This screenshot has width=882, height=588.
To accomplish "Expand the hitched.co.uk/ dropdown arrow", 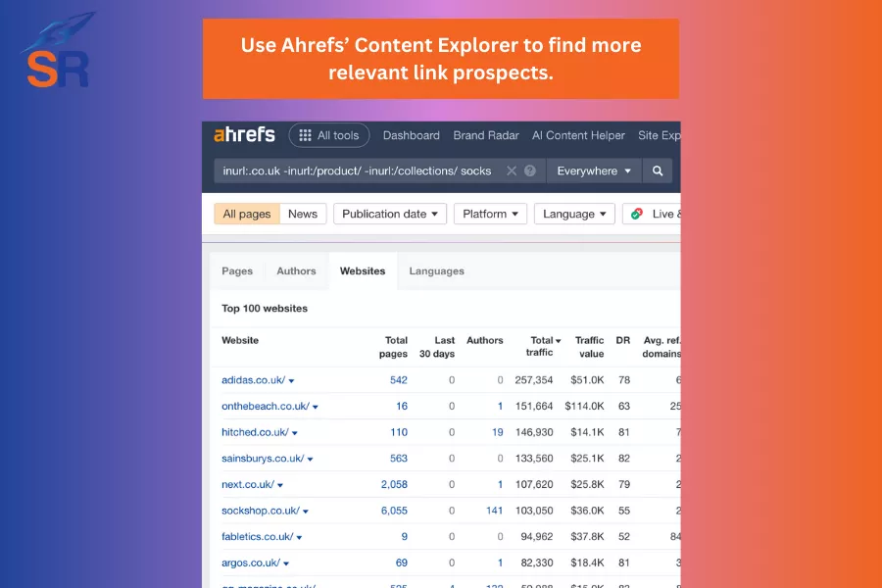I will click(295, 433).
